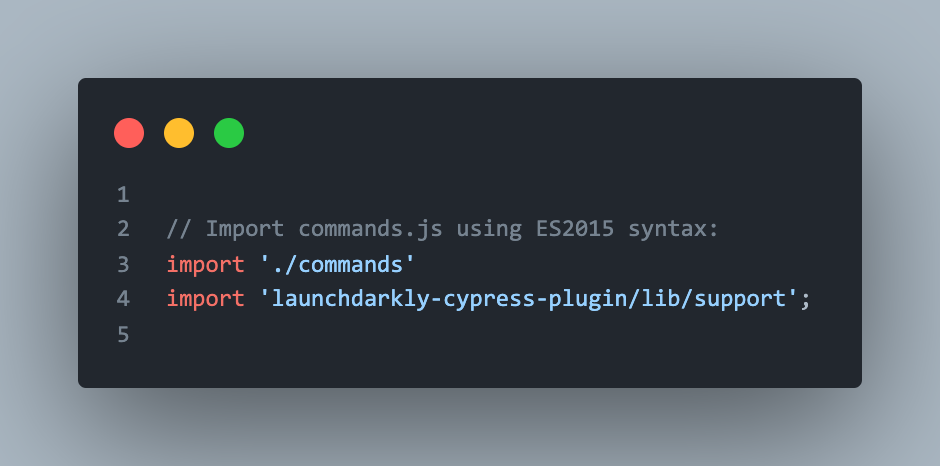
Task: Select line number 5 in gutter
Action: (123, 334)
